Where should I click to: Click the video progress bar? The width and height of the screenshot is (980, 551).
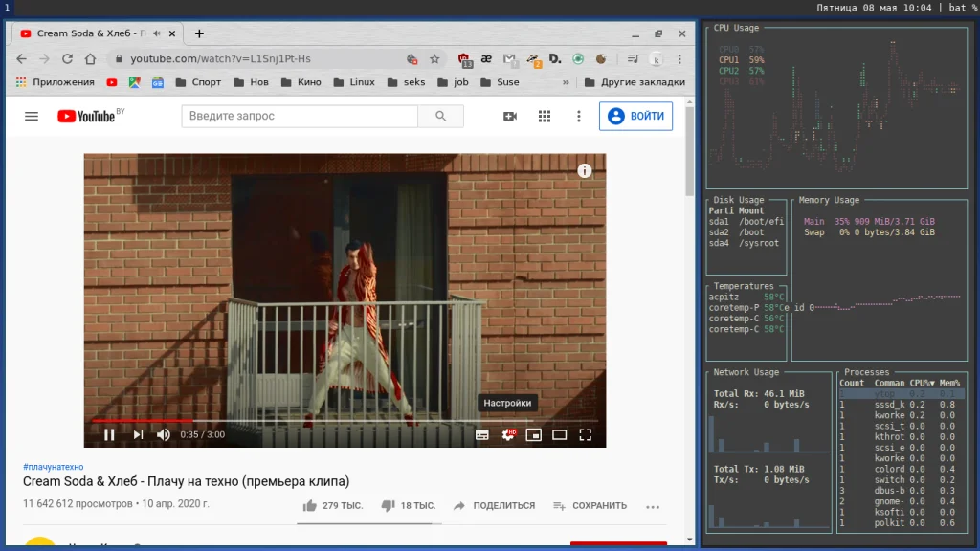click(x=345, y=420)
